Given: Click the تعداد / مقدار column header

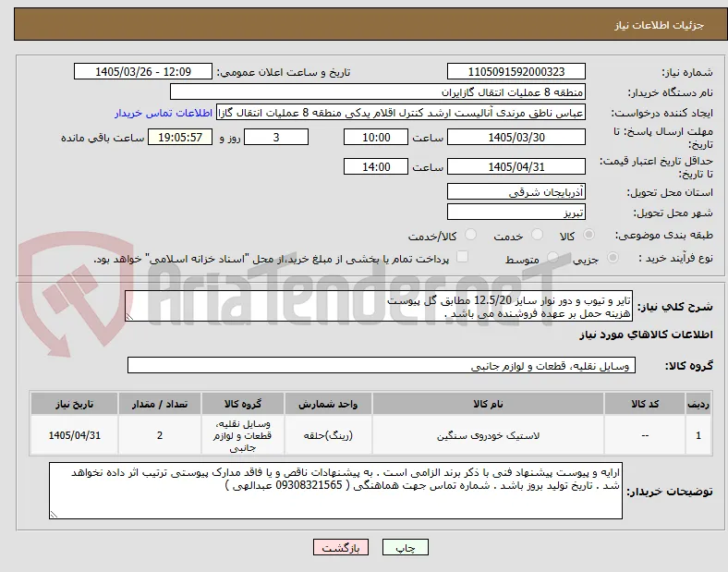Looking at the screenshot, I should pyautogui.click(x=160, y=404).
